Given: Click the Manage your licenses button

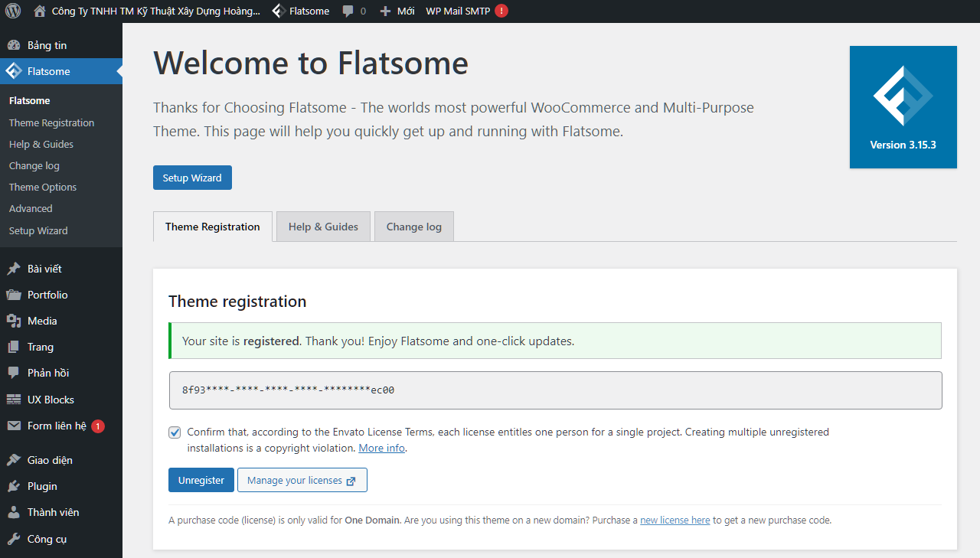Looking at the screenshot, I should point(302,480).
